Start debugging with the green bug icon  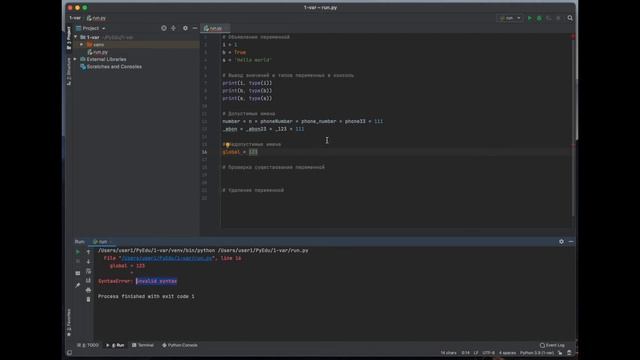click(539, 18)
